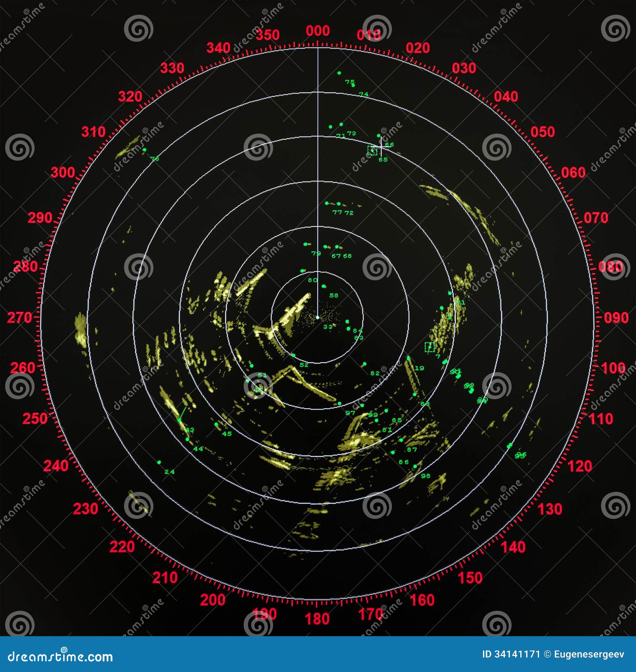Toggle the acquired-target box near labels 66/65
This screenshot has width=636, height=672.
point(372,150)
